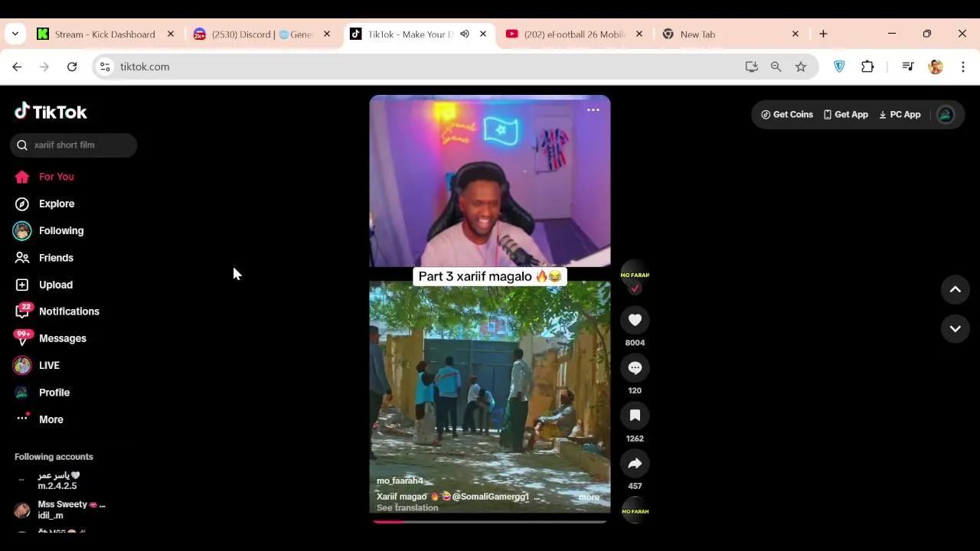
Task: Open MO FARAH creator avatar
Action: click(635, 274)
